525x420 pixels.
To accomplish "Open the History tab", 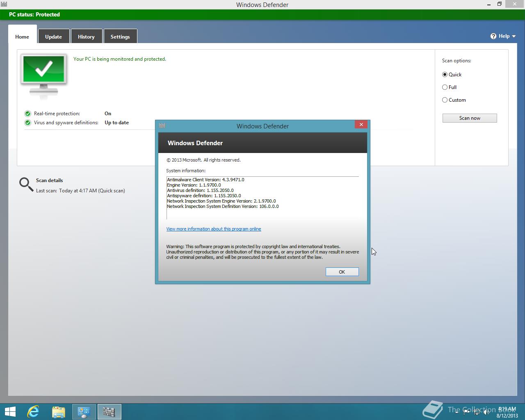I will (86, 37).
